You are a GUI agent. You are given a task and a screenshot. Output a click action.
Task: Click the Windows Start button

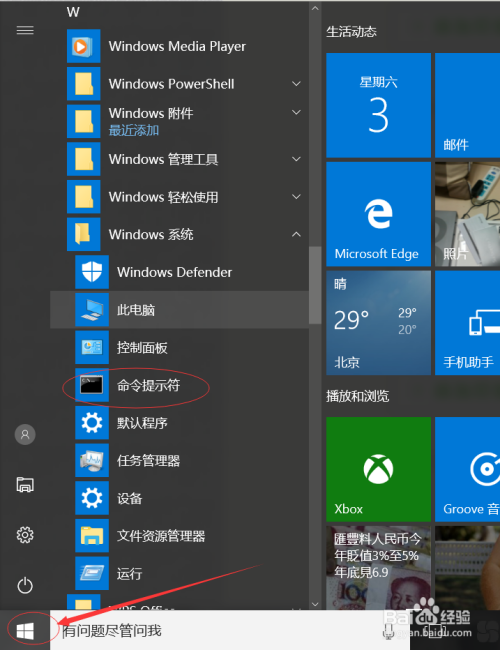25,631
